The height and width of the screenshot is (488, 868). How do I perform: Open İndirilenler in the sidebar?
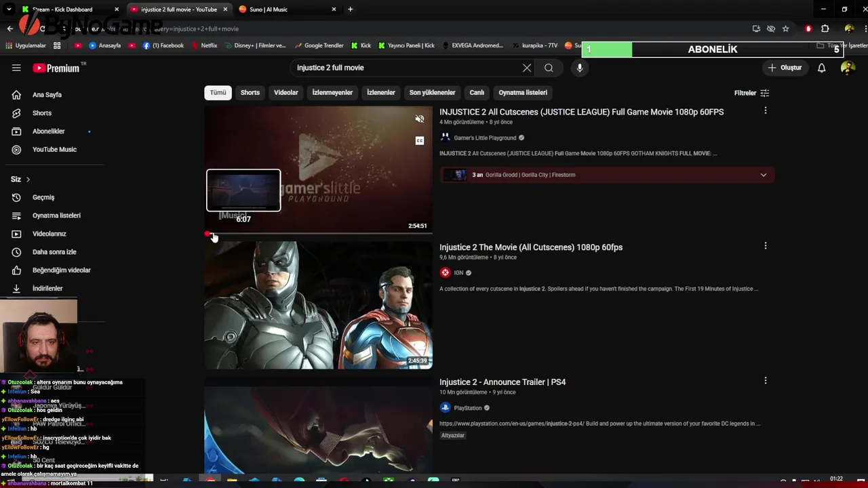(47, 289)
